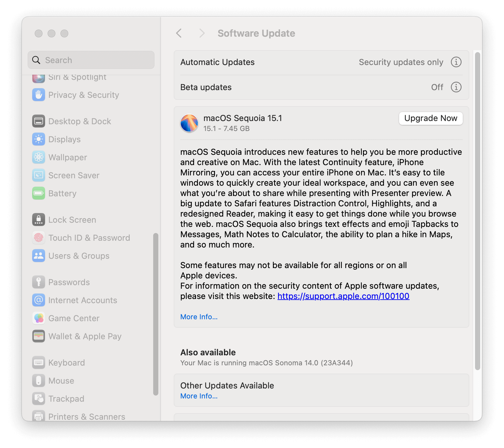Screen dimensions: 504x448
Task: Select Mouse label in sidebar
Action: pos(61,381)
